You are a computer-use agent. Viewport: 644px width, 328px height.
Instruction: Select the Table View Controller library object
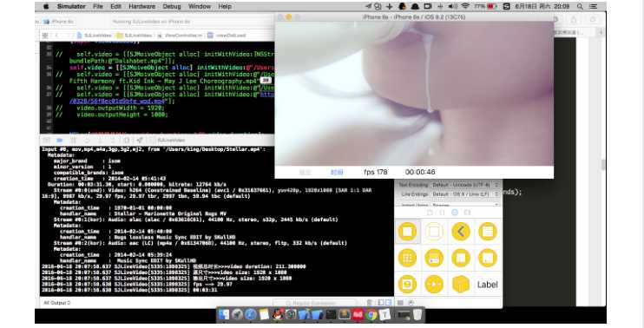click(x=488, y=232)
